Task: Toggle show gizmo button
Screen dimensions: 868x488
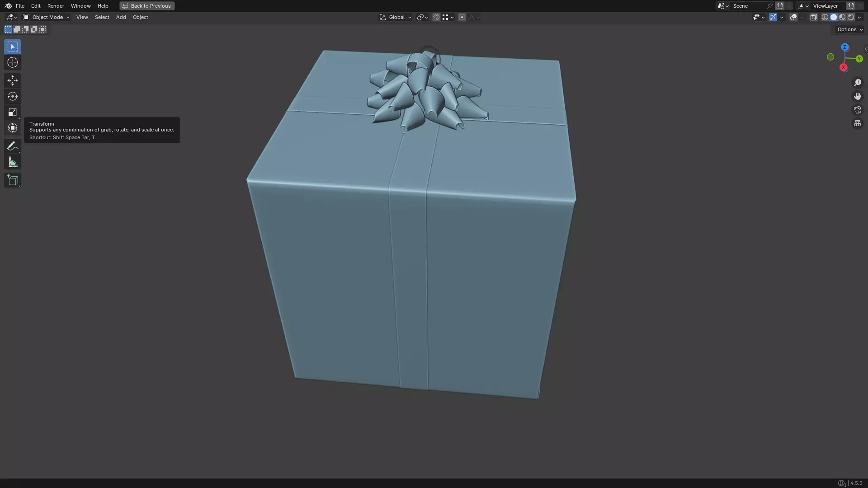Action: pyautogui.click(x=773, y=17)
